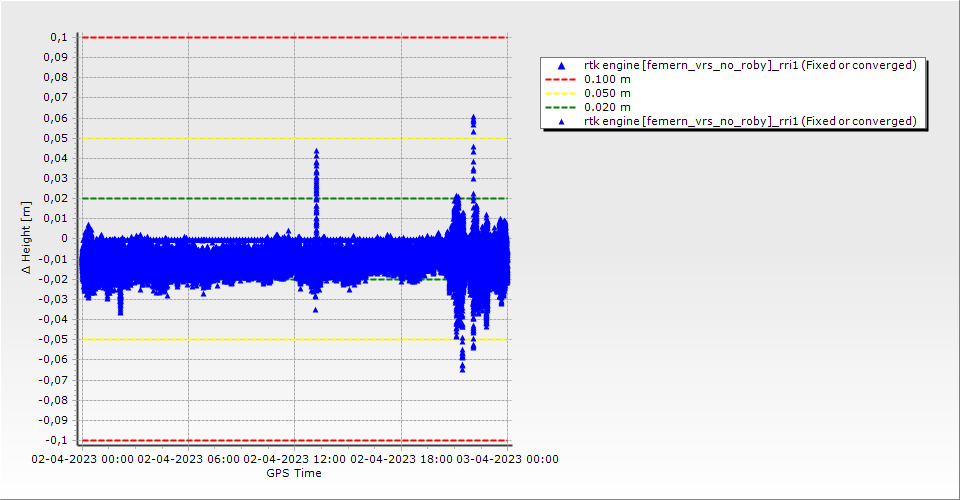The height and width of the screenshot is (500, 960).
Task: Click the red dashed line sample in the legend
Action: click(561, 79)
